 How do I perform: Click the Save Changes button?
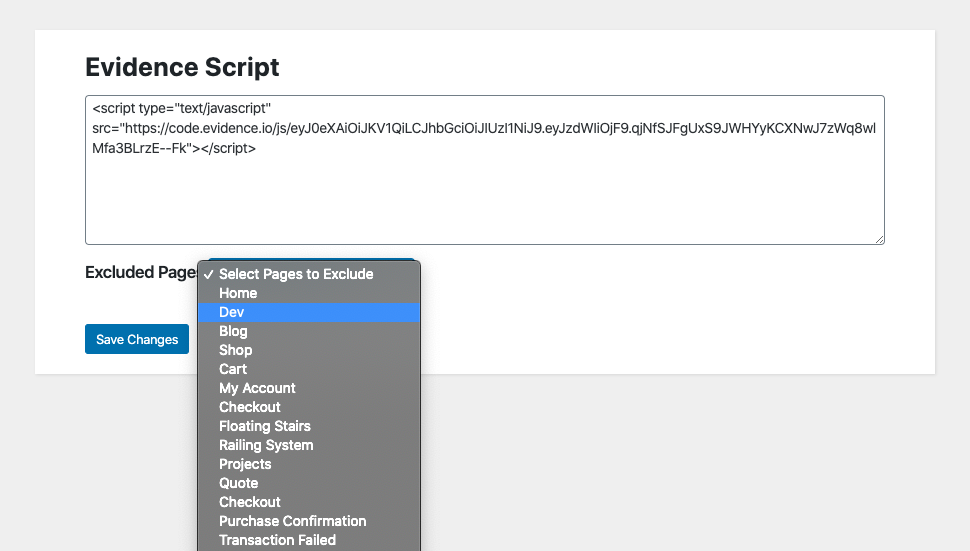(137, 339)
